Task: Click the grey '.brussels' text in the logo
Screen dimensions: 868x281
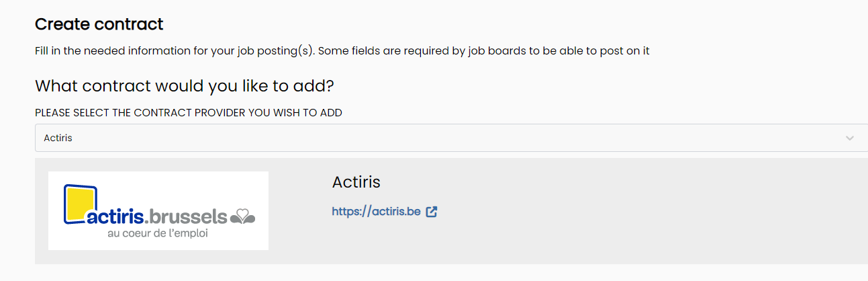Action: coord(187,216)
